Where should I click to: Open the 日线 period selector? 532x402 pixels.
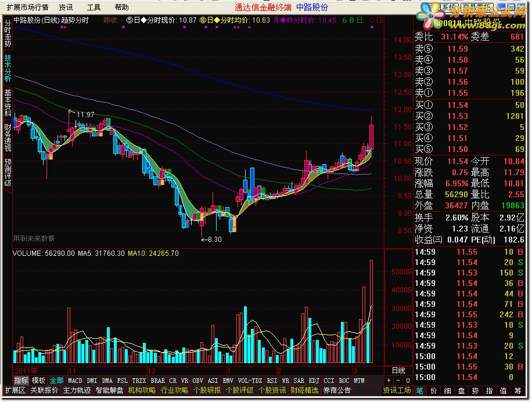tap(398, 370)
